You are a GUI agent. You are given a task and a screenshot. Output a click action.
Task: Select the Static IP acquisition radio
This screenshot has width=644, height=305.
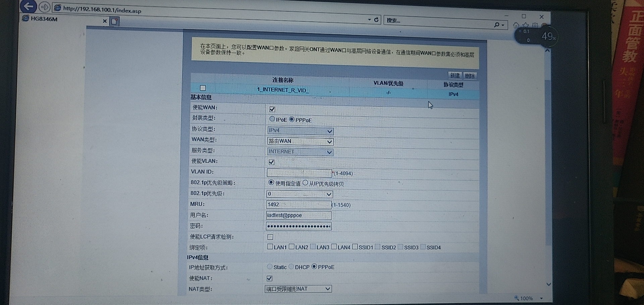pos(269,266)
